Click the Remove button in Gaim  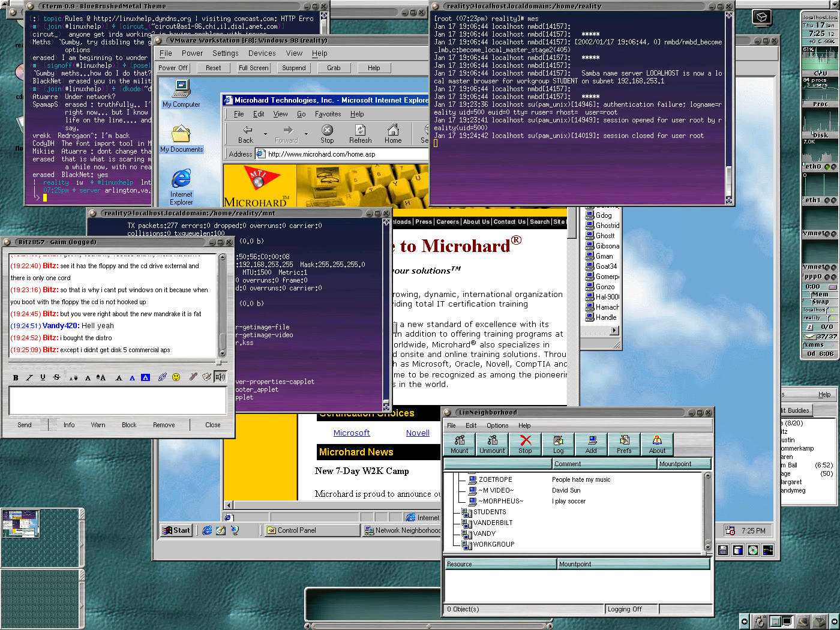click(x=164, y=425)
